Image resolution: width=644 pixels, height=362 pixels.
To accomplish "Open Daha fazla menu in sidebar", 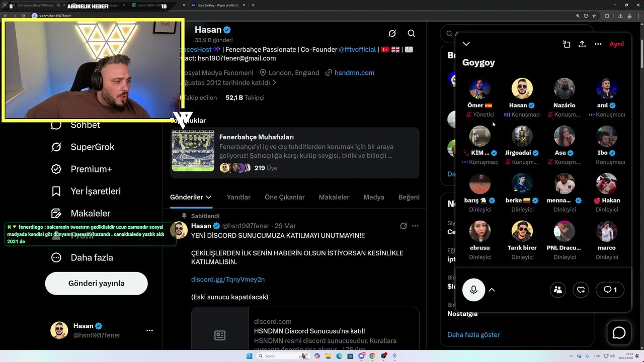I will pos(82,257).
